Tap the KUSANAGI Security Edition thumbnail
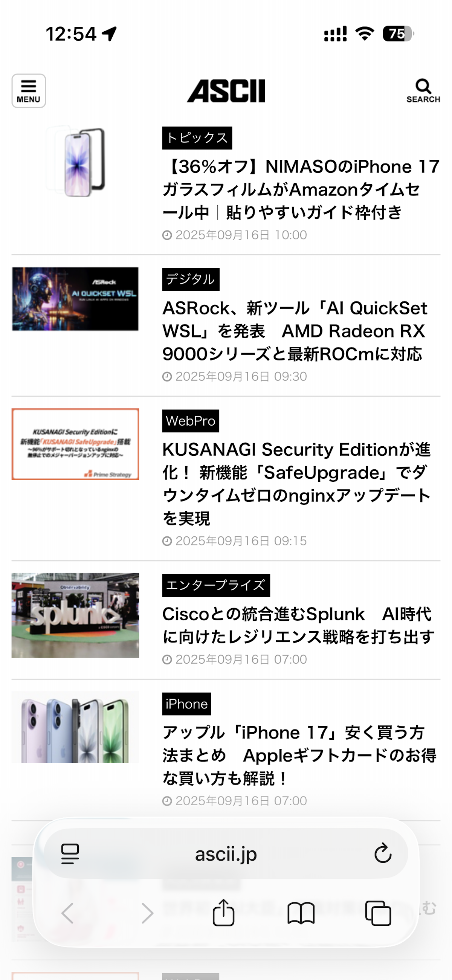 click(75, 444)
